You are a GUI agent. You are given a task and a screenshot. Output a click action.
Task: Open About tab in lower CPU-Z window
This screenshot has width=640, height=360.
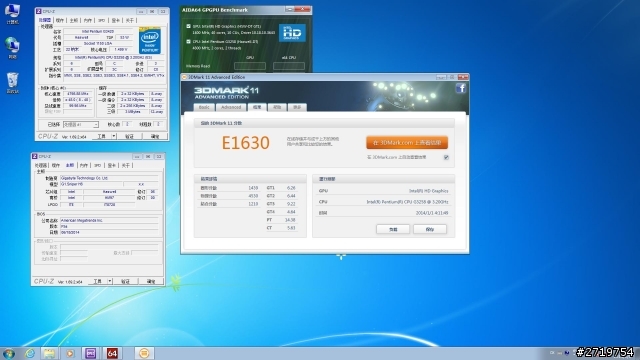[x=126, y=165]
